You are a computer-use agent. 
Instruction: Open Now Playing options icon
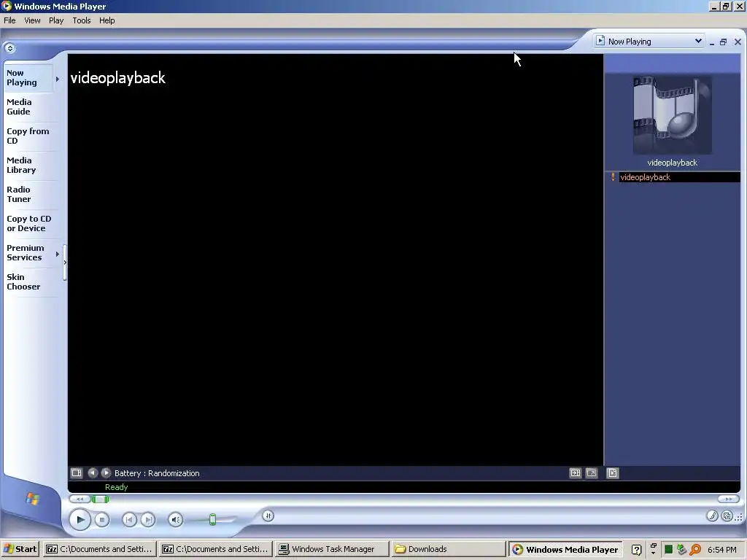coord(76,472)
